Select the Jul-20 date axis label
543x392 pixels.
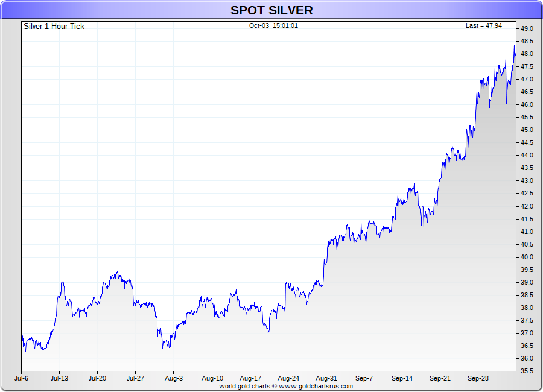pos(97,378)
